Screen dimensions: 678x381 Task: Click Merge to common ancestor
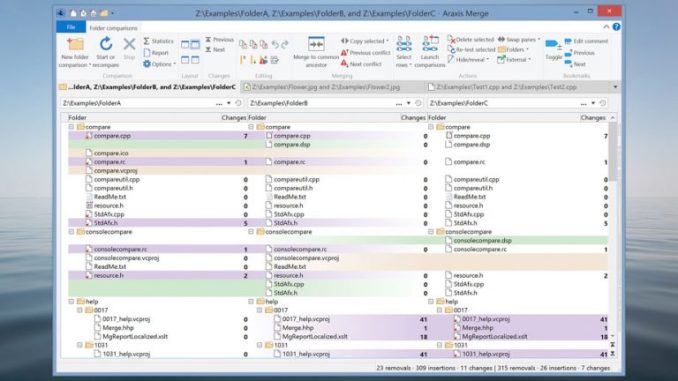point(316,52)
